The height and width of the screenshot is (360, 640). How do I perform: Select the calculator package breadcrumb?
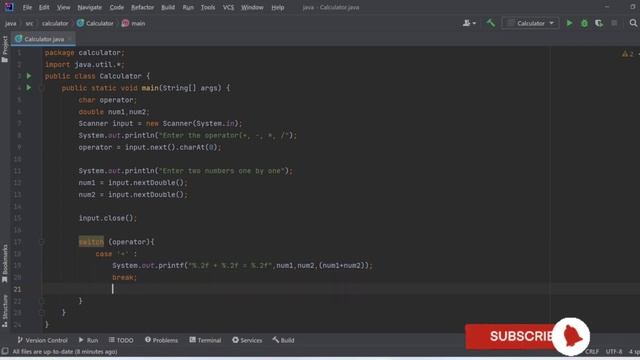(x=55, y=24)
